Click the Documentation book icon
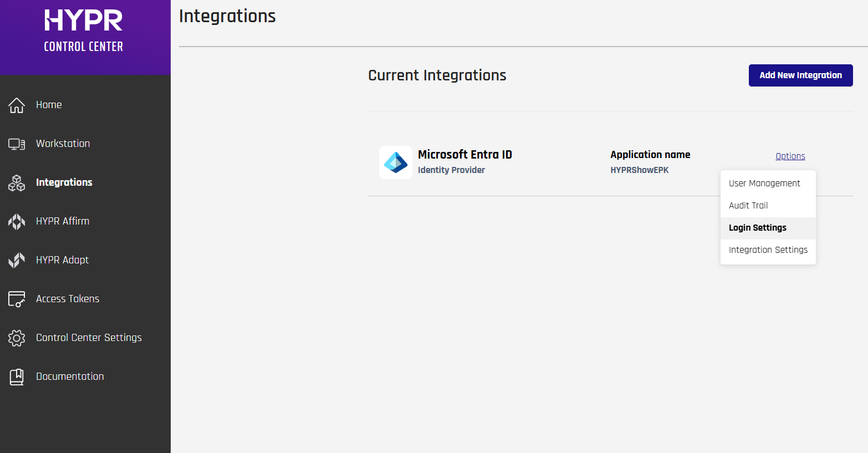 click(17, 377)
